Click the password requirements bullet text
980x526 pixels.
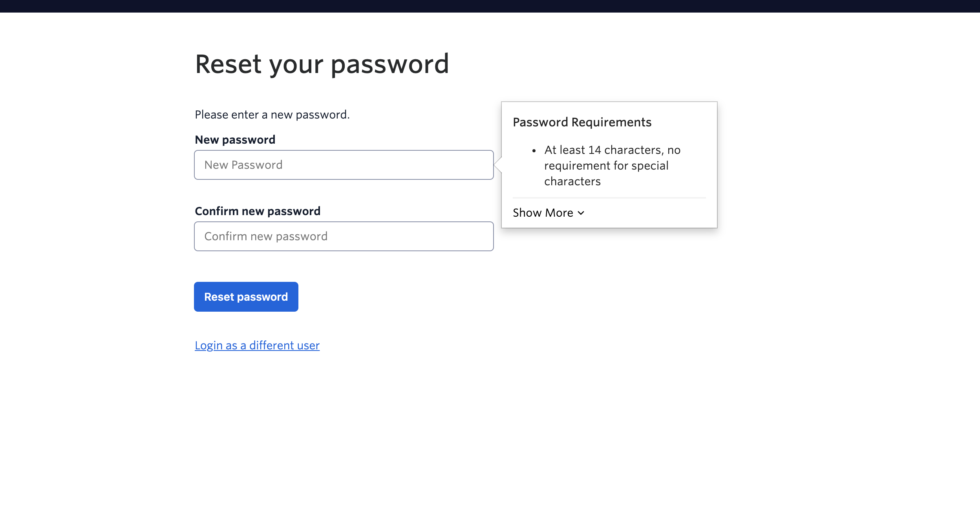coord(612,165)
